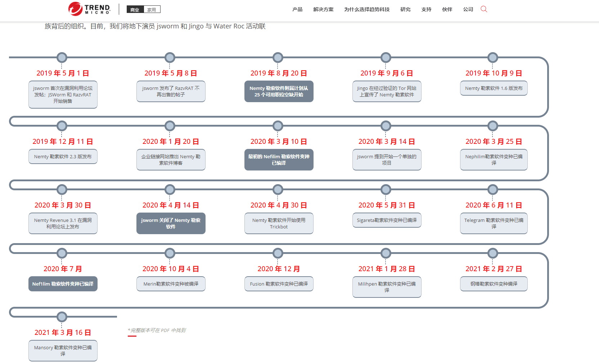Click the 企业链接网站推出 Nemty card
This screenshot has width=599, height=364.
(x=171, y=160)
